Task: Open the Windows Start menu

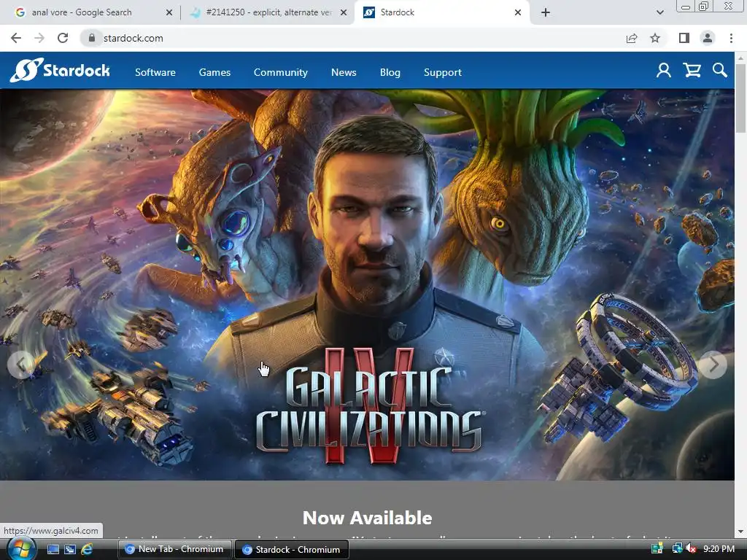Action: [21, 549]
